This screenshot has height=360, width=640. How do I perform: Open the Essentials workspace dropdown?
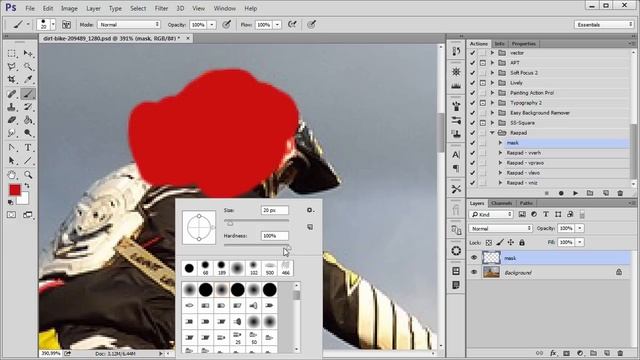pos(604,25)
